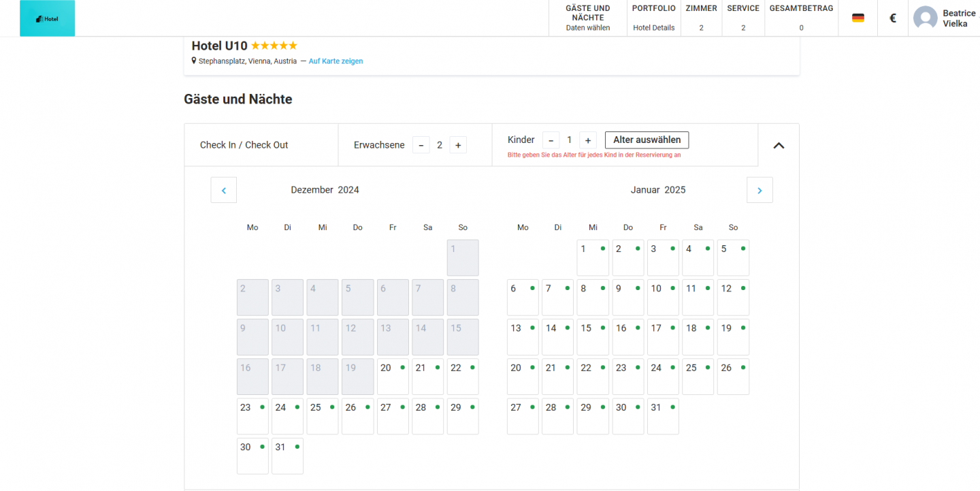Select 26 December 2024

pos(357,416)
